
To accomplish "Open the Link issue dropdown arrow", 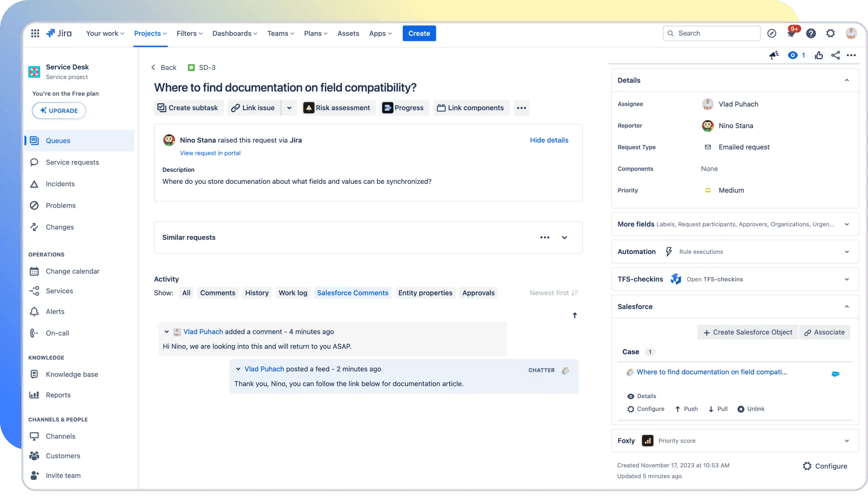I will pos(289,108).
